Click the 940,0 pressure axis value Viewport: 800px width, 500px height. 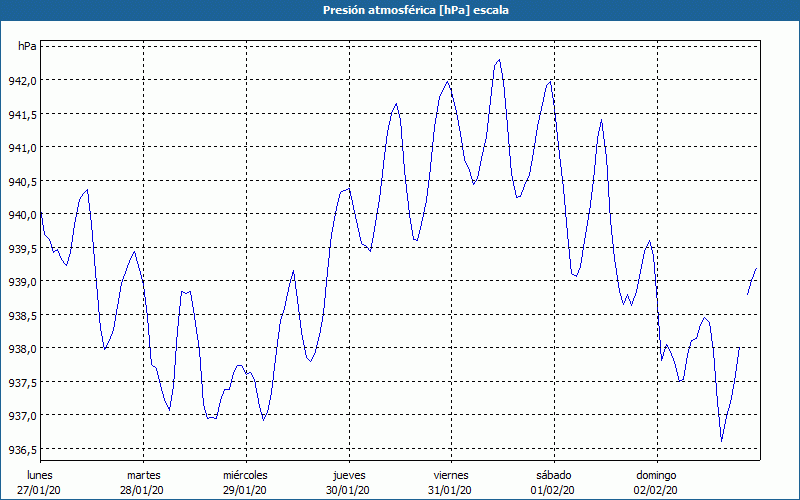click(23, 214)
